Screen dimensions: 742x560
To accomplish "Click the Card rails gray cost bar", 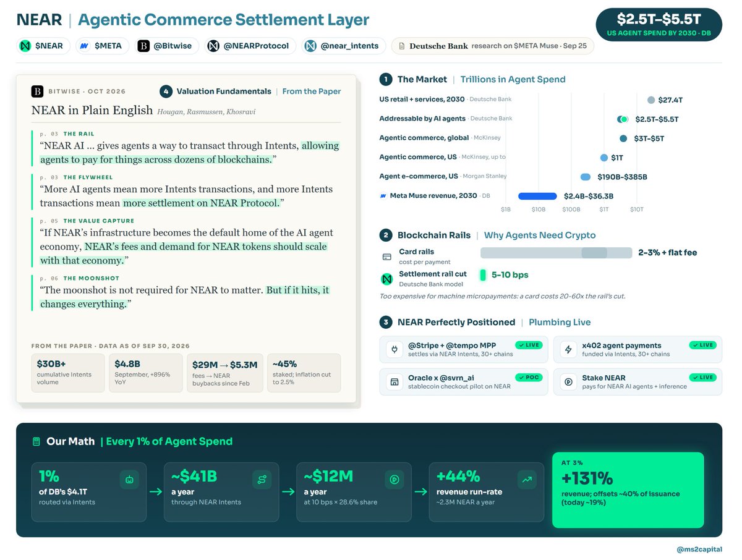I will click(x=556, y=253).
